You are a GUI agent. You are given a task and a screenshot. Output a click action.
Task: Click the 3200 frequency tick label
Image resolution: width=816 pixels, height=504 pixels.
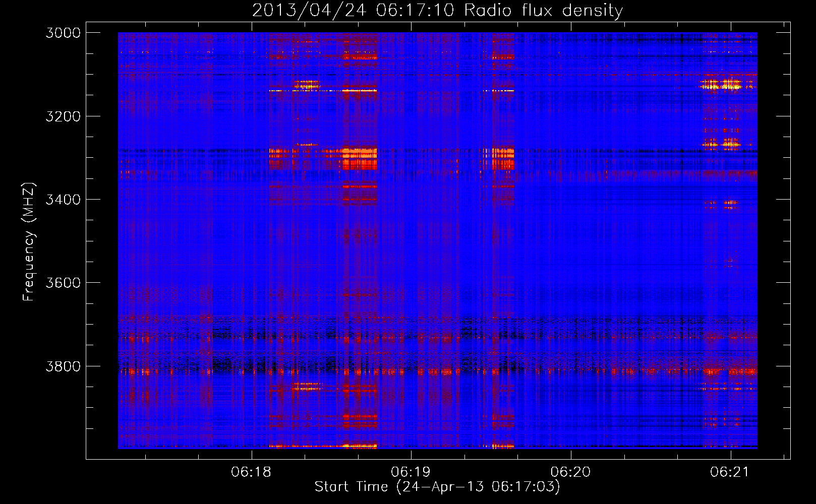(x=63, y=116)
